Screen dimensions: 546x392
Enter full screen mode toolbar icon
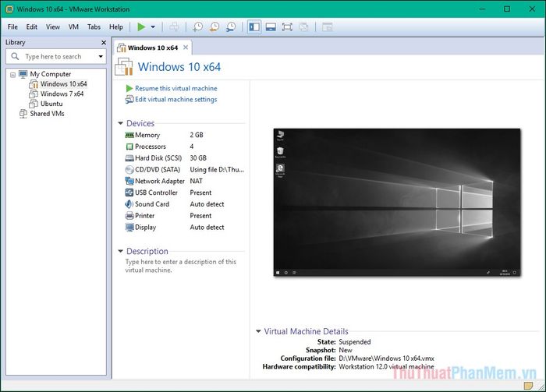[287, 26]
